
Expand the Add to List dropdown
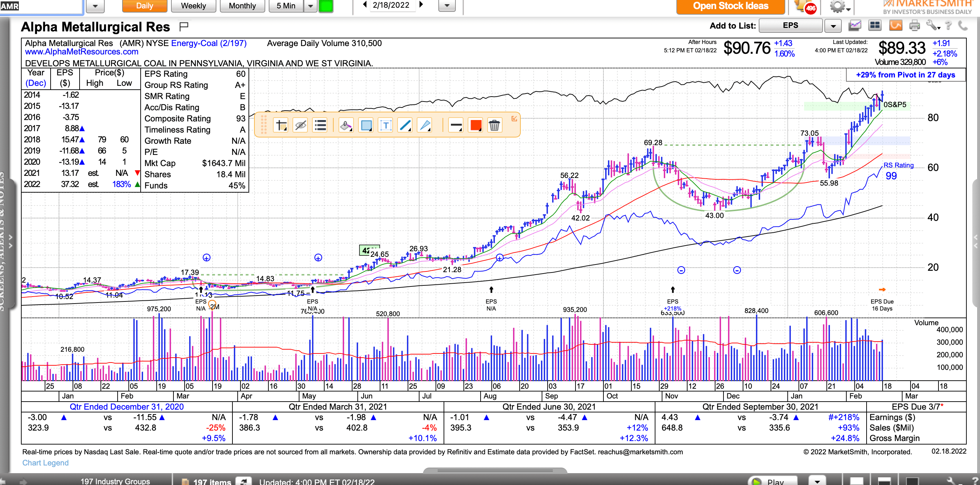(x=833, y=26)
